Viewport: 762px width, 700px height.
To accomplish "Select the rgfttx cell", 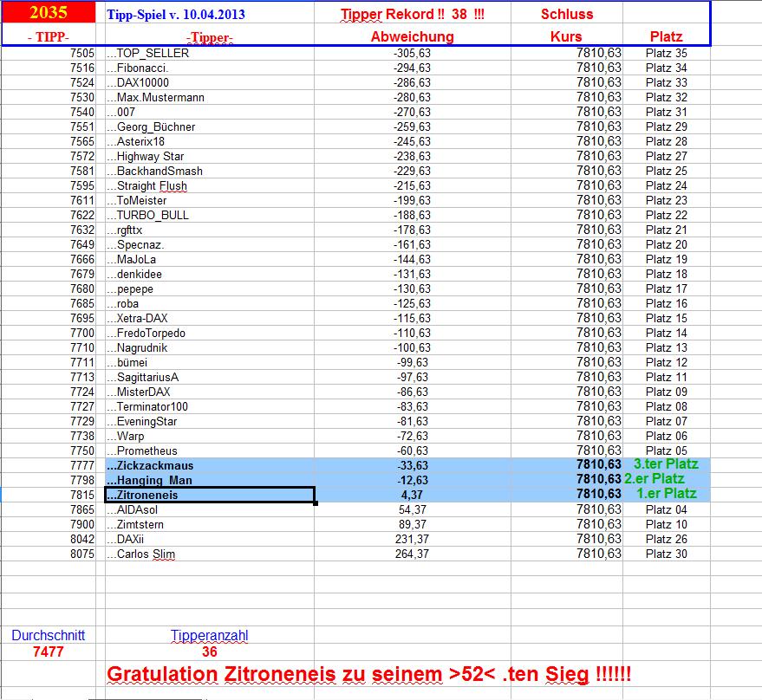I will [210, 230].
